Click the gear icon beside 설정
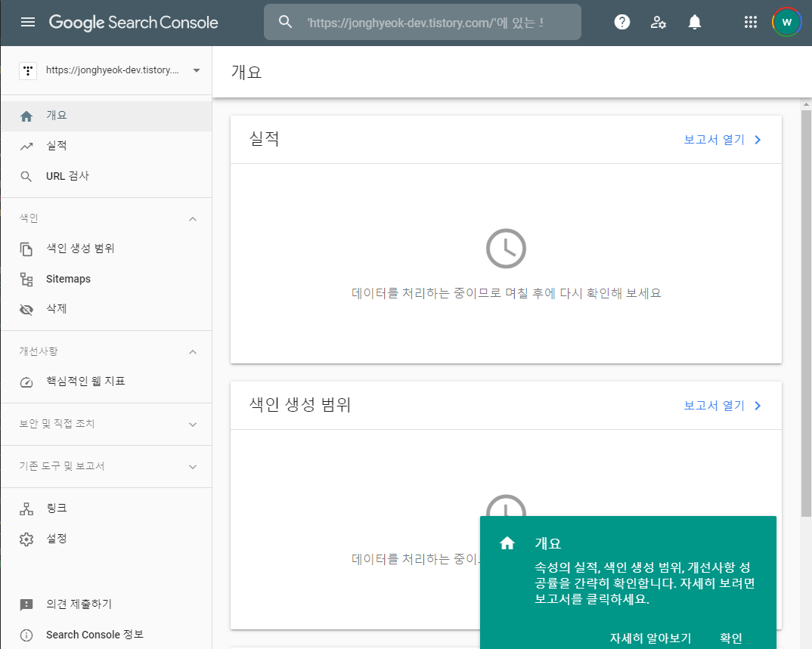 point(26,539)
